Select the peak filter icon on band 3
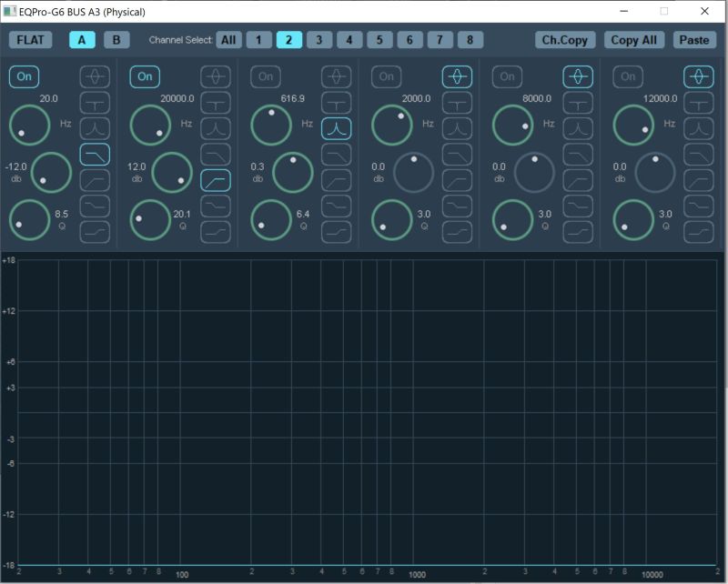This screenshot has height=584, width=728. coord(335,129)
